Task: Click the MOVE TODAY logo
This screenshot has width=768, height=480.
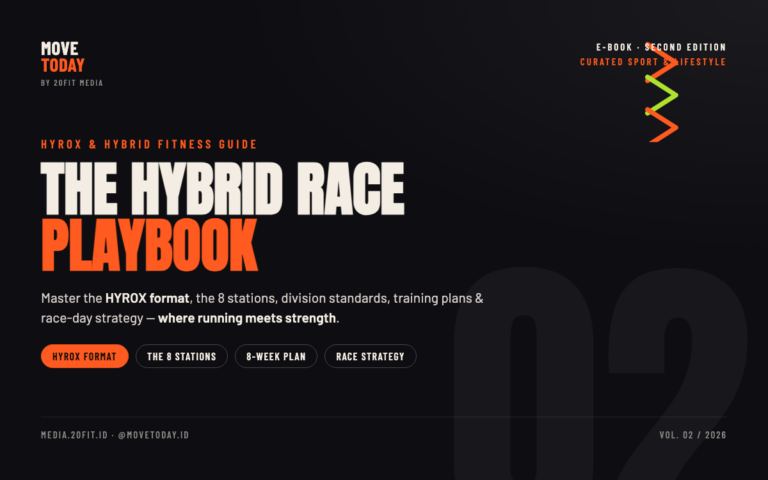Action: tap(63, 57)
